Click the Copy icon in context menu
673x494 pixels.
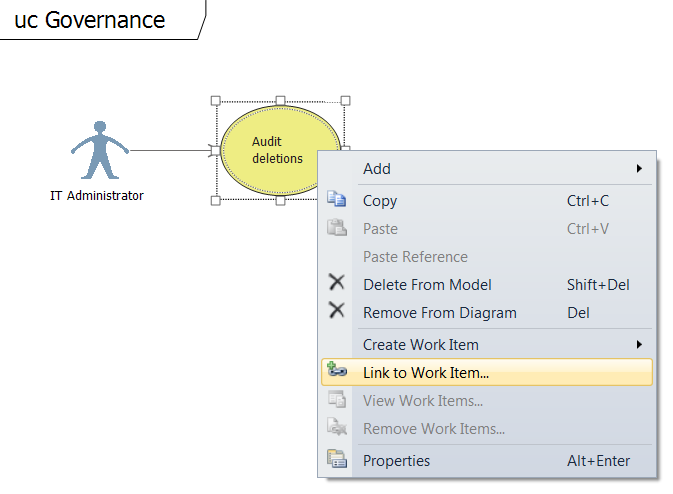[336, 199]
